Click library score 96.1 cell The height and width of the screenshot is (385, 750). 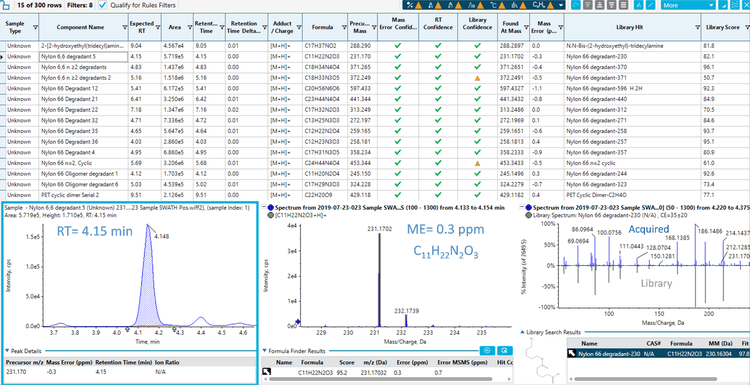pyautogui.click(x=725, y=67)
